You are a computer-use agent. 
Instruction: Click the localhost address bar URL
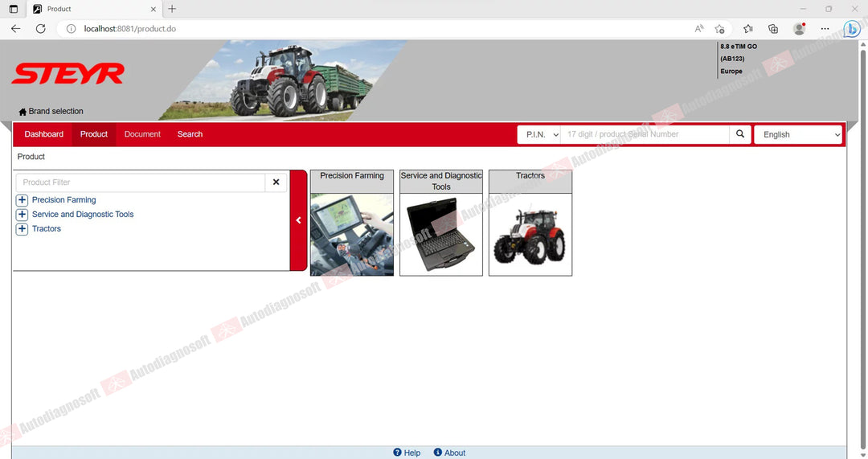(130, 29)
